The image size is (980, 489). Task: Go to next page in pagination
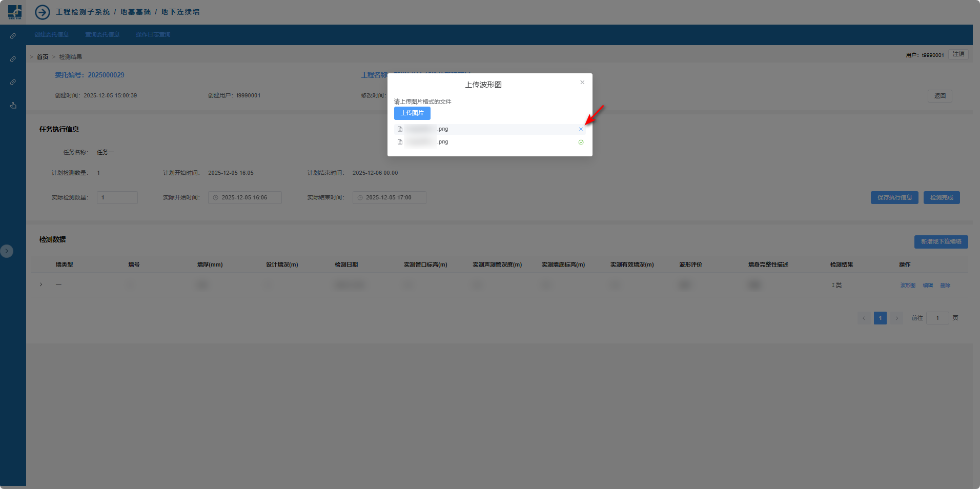click(896, 318)
